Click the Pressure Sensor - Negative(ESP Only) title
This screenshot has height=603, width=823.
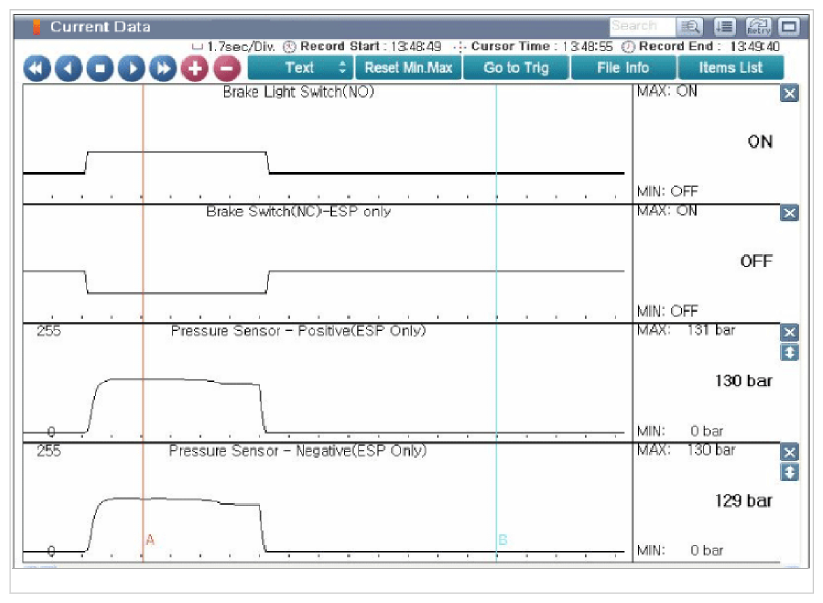[x=298, y=451]
